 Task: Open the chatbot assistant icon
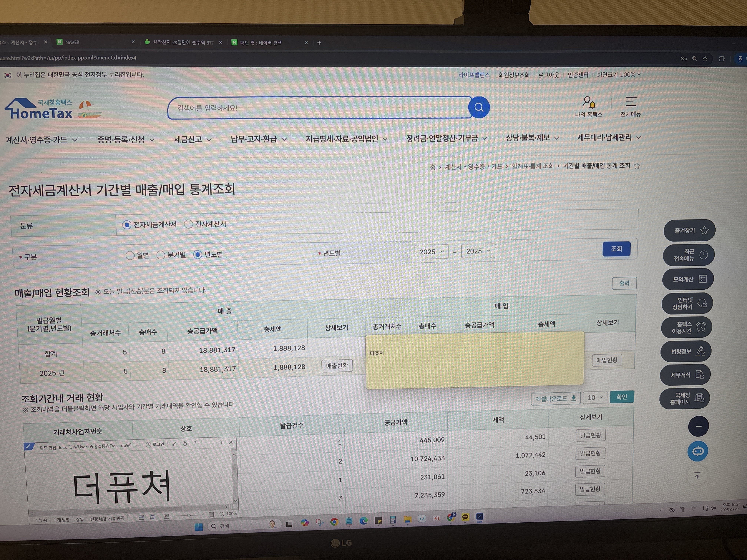[698, 451]
